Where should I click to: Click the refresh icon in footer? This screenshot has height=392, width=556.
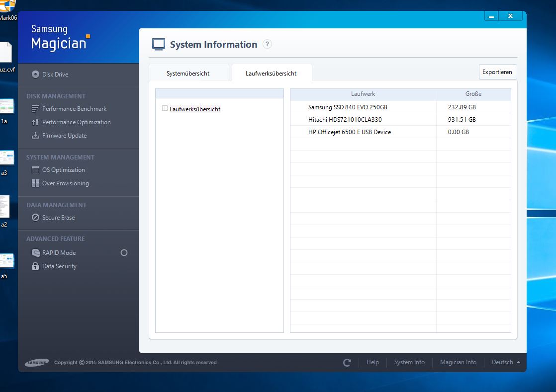point(347,362)
